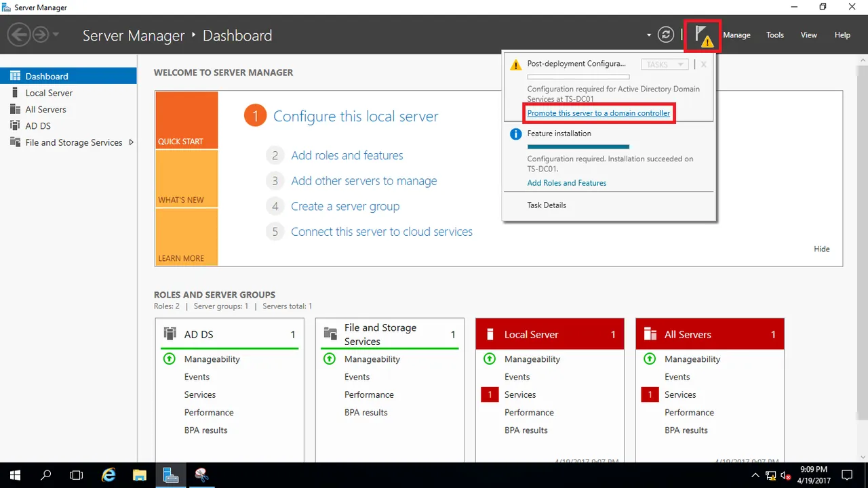Click the taskbar search icon
The width and height of the screenshot is (868, 488).
click(x=46, y=475)
